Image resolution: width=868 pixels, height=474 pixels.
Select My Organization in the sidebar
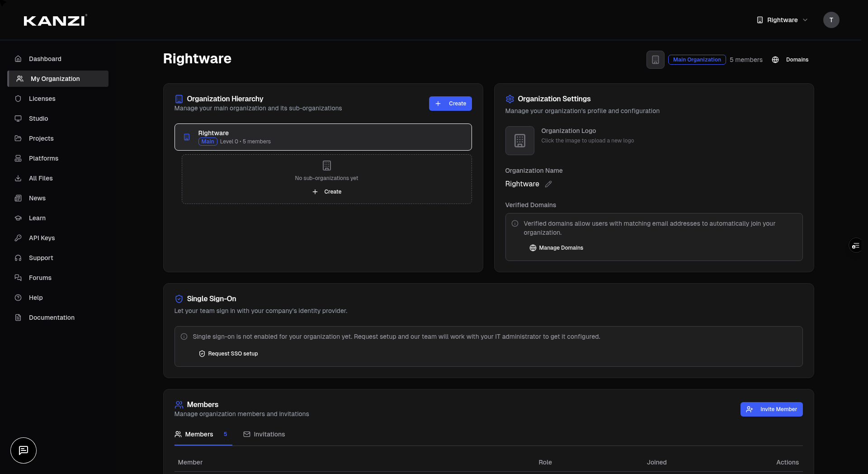58,79
